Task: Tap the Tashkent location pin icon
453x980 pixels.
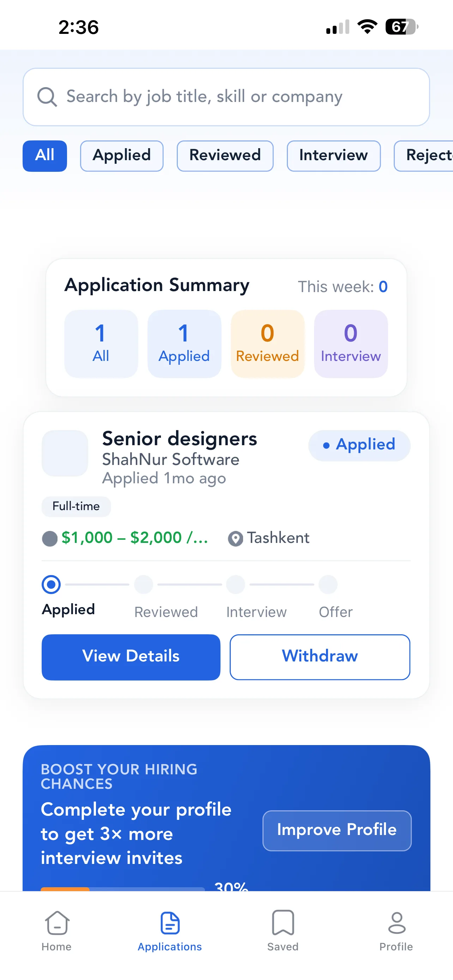Action: (x=235, y=539)
